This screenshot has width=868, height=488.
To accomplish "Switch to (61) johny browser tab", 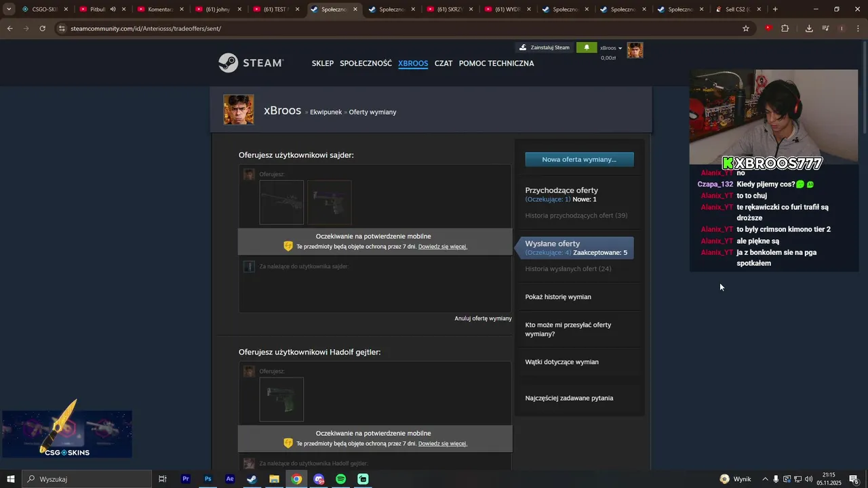I will point(218,9).
